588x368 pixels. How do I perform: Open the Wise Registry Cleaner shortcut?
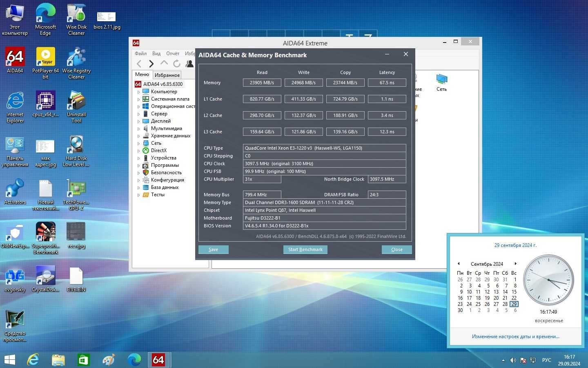click(x=76, y=63)
